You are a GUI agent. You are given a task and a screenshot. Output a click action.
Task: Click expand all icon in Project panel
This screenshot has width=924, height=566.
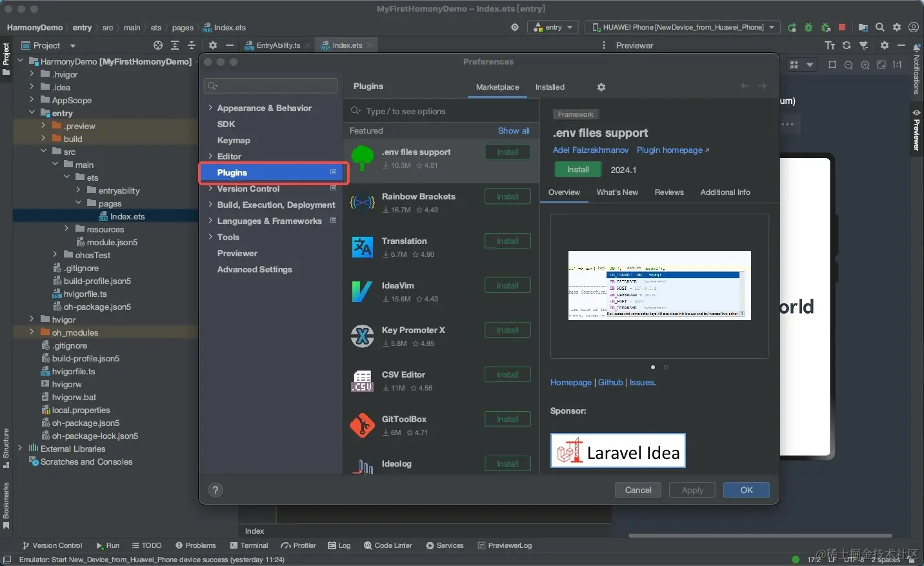tap(175, 45)
